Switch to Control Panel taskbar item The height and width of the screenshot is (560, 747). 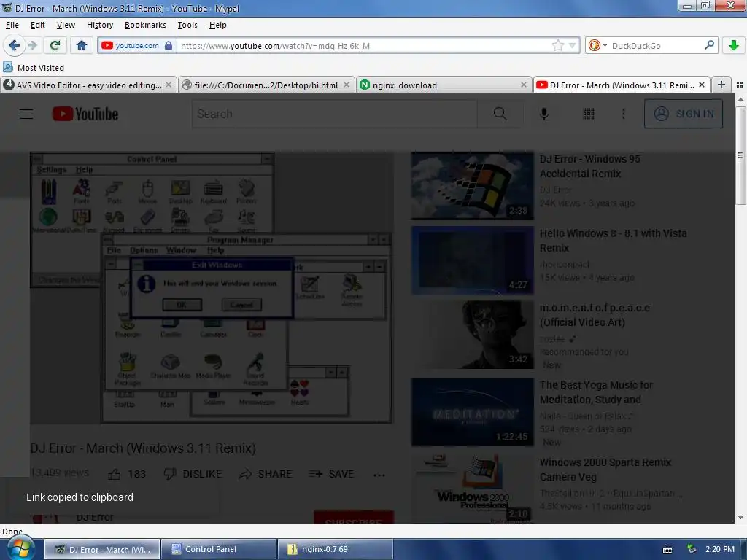(x=219, y=549)
